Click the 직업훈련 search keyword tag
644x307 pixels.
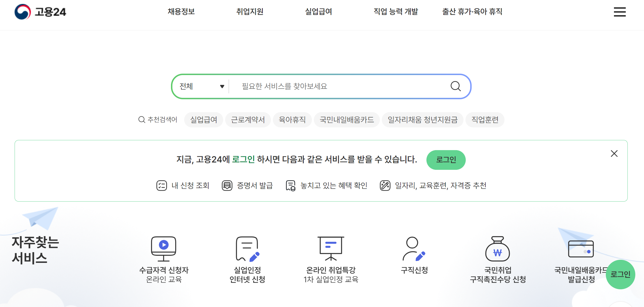pos(485,119)
